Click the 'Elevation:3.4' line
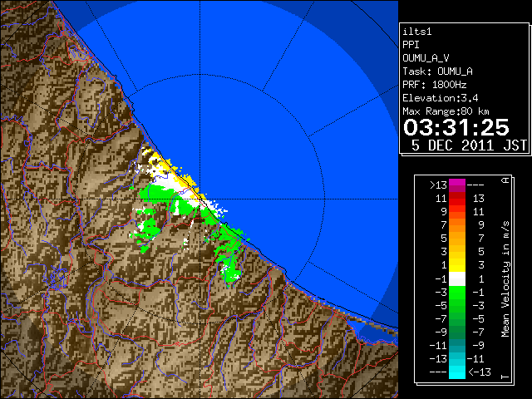 pyautogui.click(x=441, y=98)
